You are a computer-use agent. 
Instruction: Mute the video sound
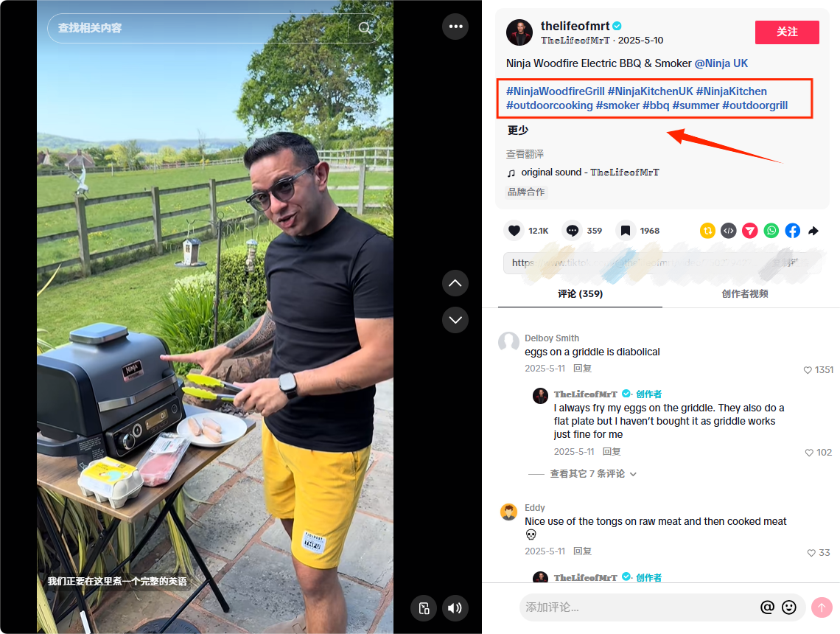click(455, 607)
